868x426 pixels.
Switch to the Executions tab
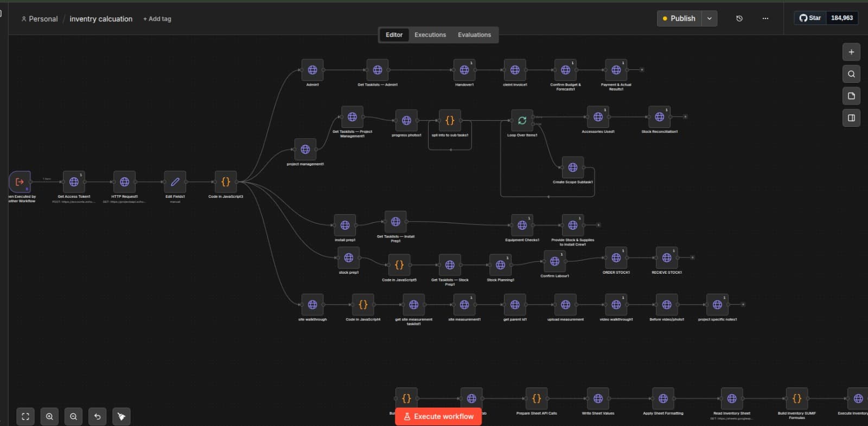click(430, 35)
